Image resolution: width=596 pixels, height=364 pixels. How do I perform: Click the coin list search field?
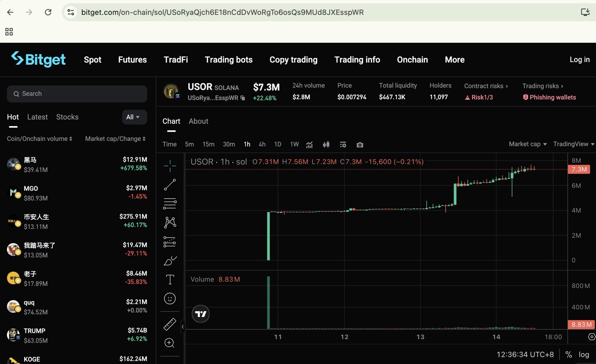point(77,94)
